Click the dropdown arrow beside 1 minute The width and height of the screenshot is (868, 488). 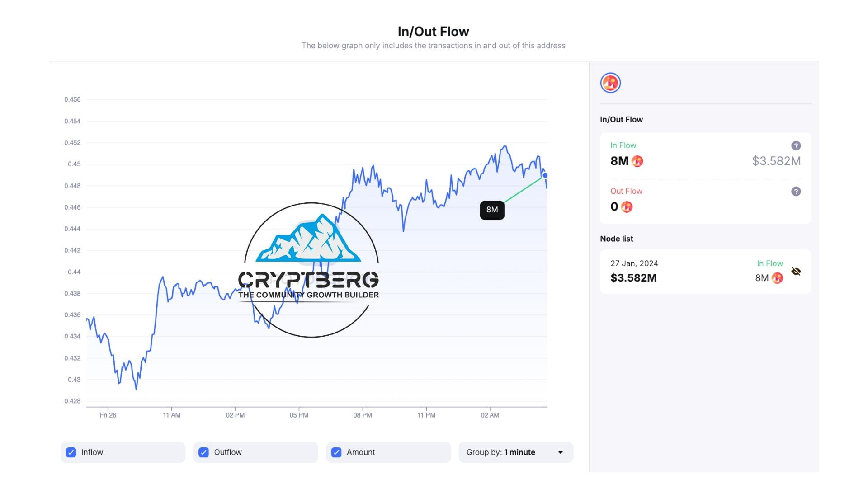click(561, 452)
